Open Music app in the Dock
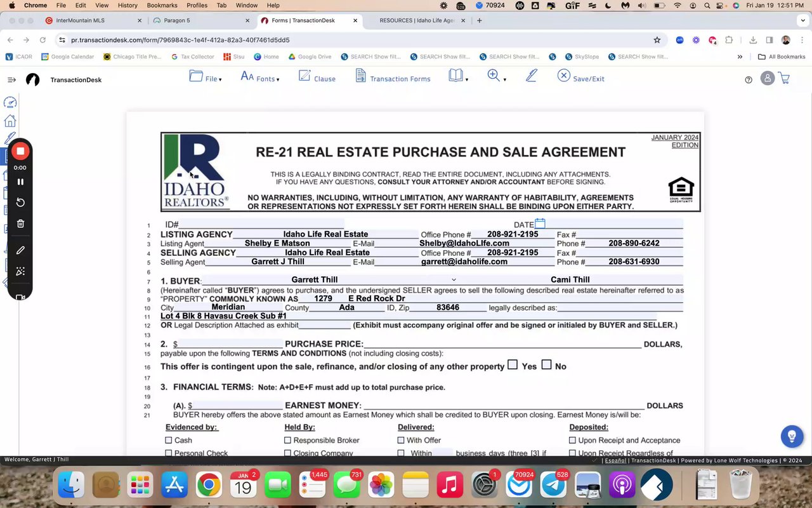Viewport: 812px width, 508px height. (450, 486)
